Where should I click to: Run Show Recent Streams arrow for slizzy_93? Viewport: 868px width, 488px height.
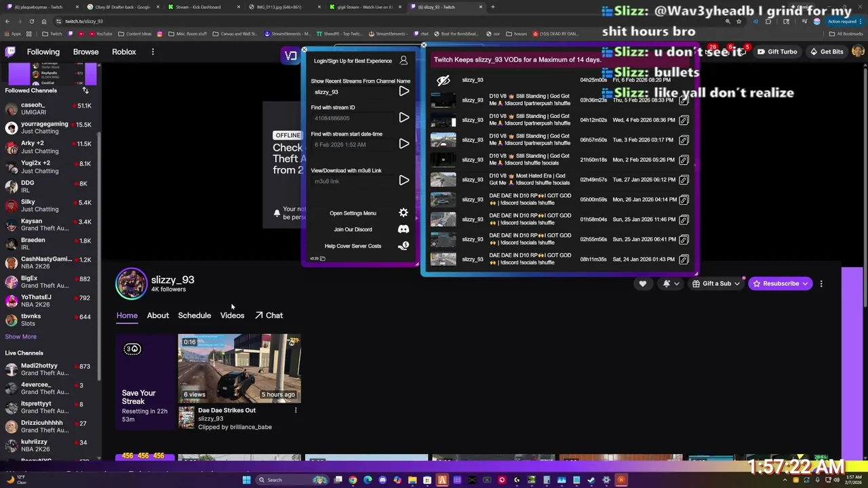(404, 91)
